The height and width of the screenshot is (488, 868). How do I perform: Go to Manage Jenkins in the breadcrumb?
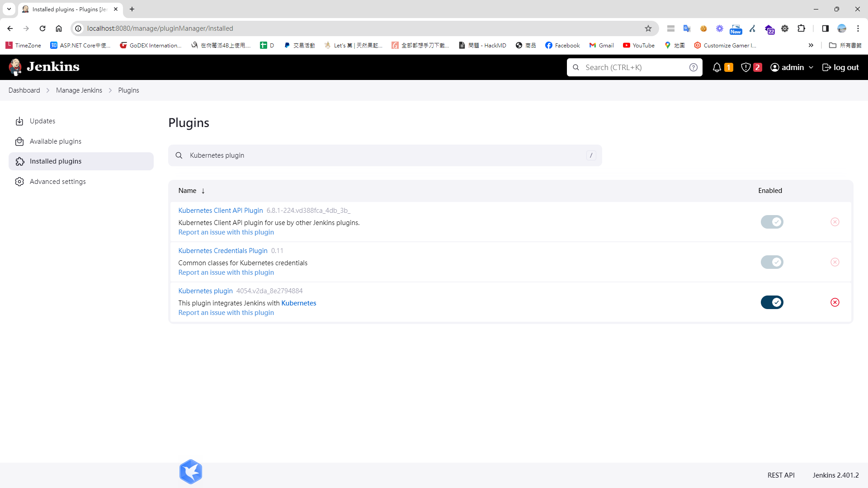pos(79,90)
